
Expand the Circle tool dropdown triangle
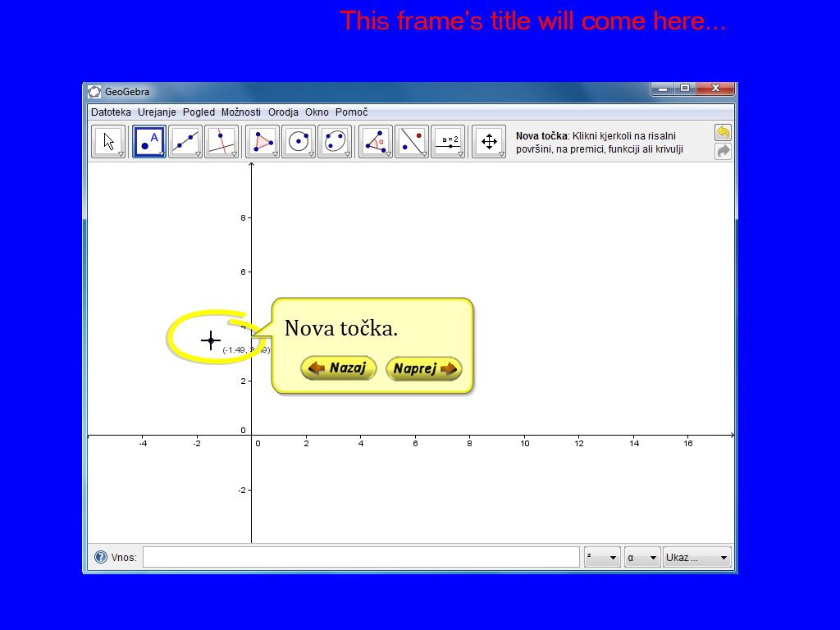tap(311, 154)
